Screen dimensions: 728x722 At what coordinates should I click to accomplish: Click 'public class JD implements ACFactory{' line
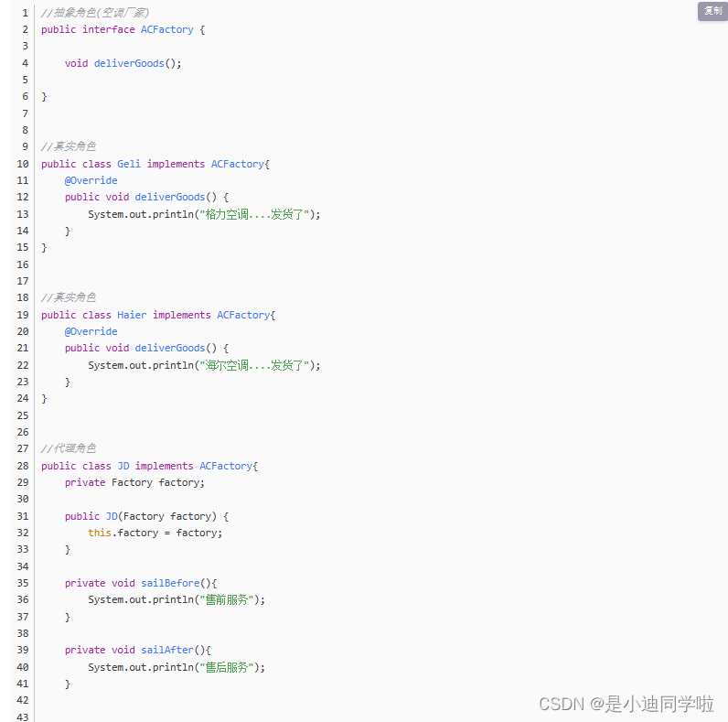pos(149,466)
